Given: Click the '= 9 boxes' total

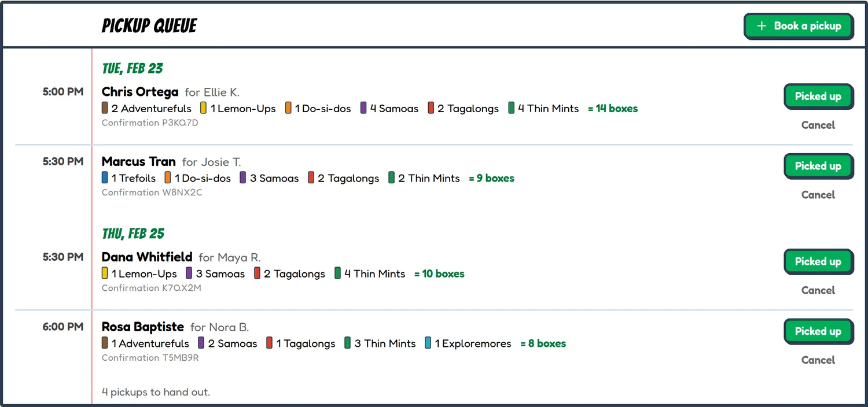Looking at the screenshot, I should pos(491,179).
